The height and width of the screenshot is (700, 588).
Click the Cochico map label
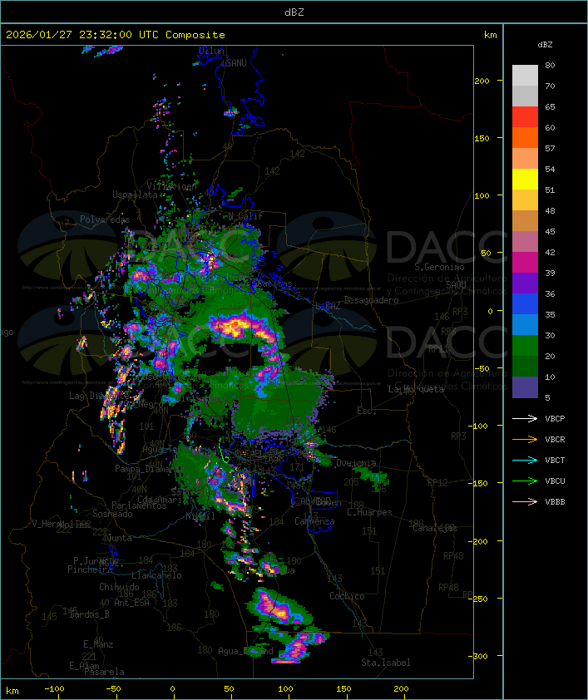(347, 596)
